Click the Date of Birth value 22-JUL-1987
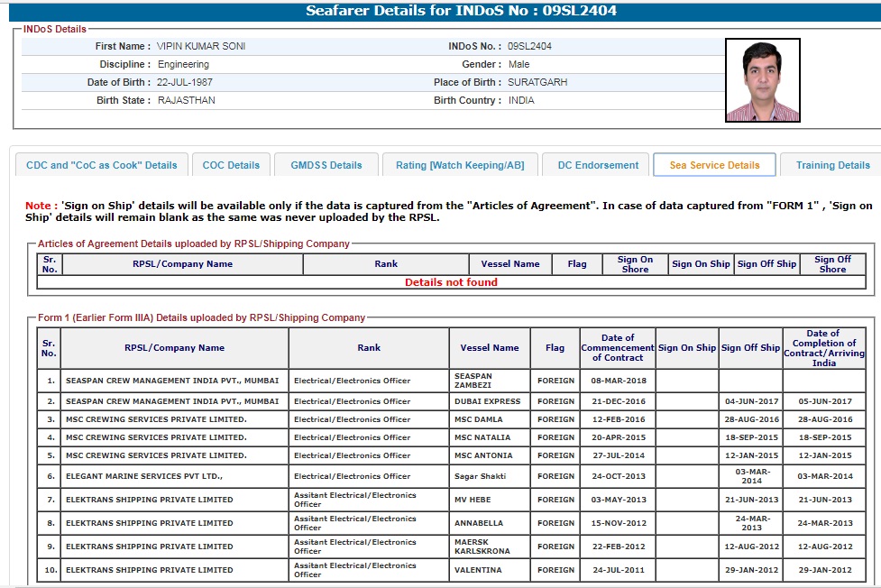The width and height of the screenshot is (881, 588). point(185,82)
